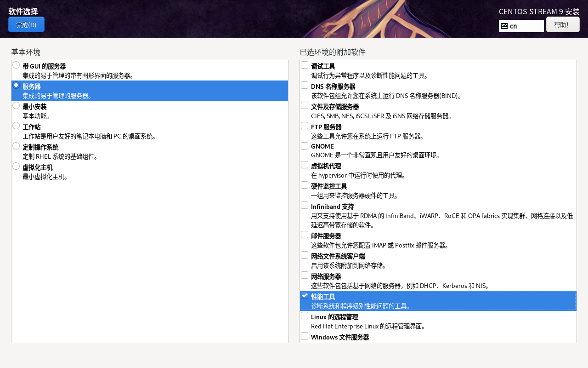This screenshot has width=588, height=368.
Task: Click the text 工作站是用户友好的笔记本电脑和 PC 的桌面系统。
Action: point(90,136)
